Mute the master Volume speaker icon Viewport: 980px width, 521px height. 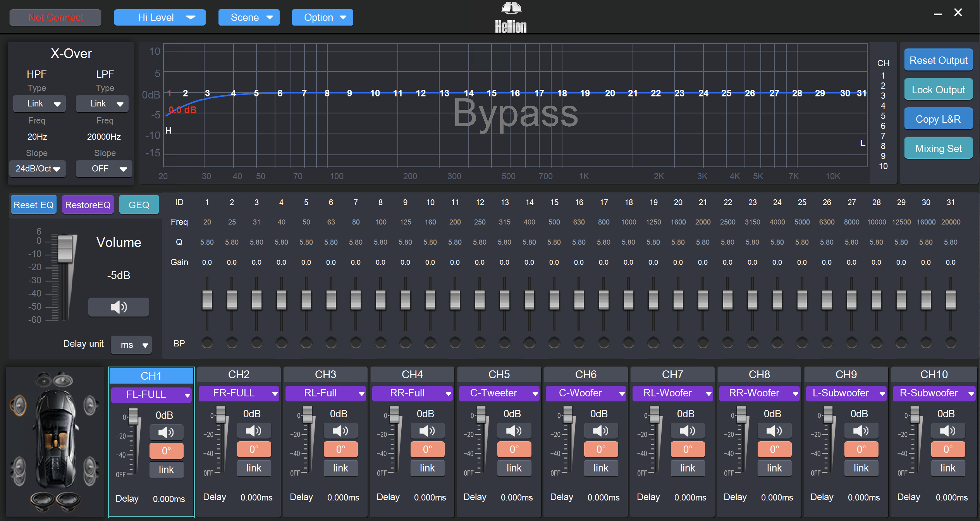pos(119,307)
